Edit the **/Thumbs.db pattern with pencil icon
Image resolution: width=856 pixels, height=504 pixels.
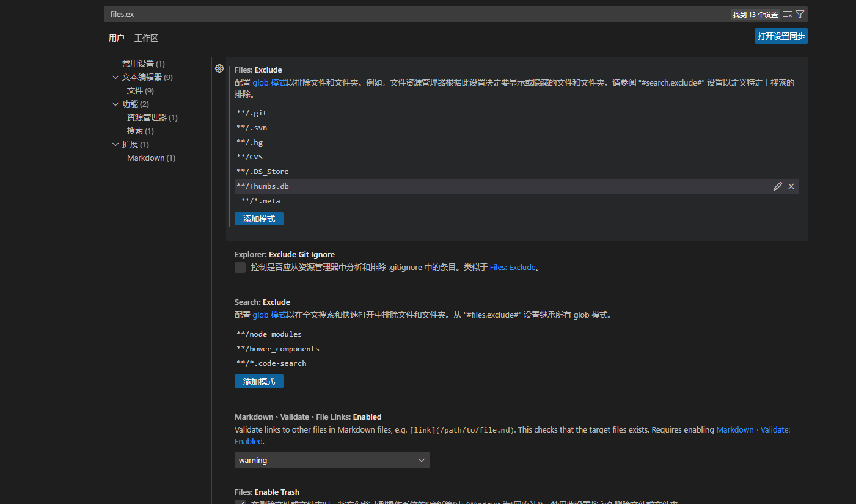(x=778, y=186)
